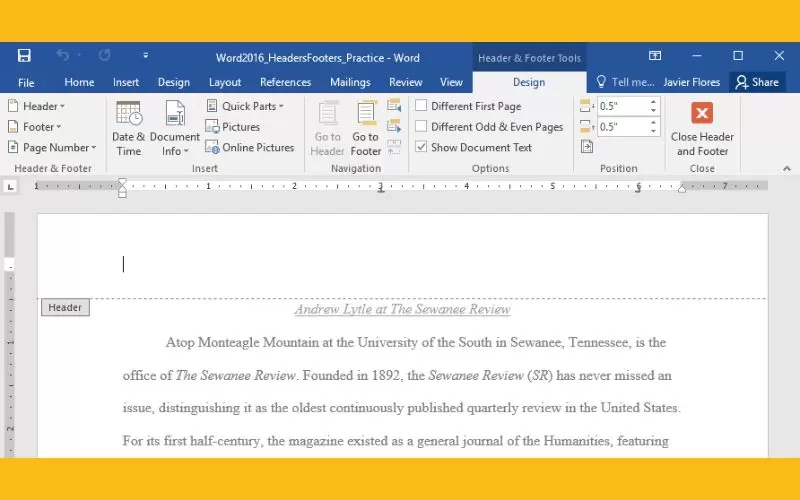Image resolution: width=800 pixels, height=500 pixels.
Task: Click the Previous section navigation icon
Action: tap(394, 106)
